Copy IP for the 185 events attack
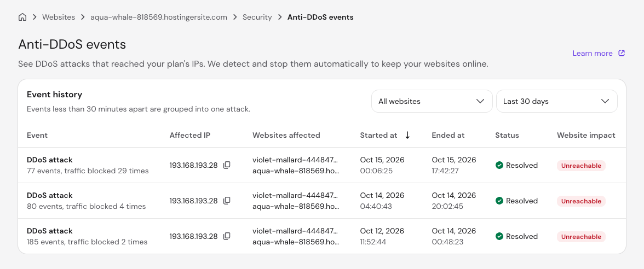644x269 pixels. tap(227, 236)
